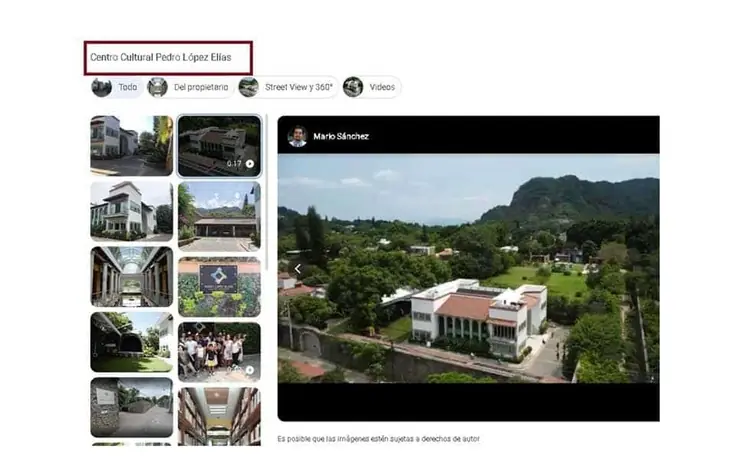Open library corridor with shelves thumbnail
Image resolution: width=750 pixels, height=472 pixels.
pos(220,417)
